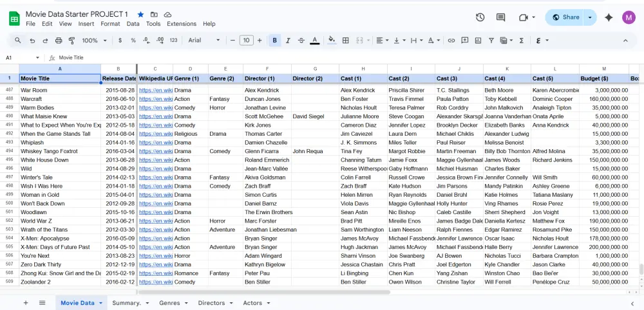Image resolution: width=644 pixels, height=310 pixels.
Task: Switch to the Genres sheet tab
Action: pyautogui.click(x=174, y=303)
